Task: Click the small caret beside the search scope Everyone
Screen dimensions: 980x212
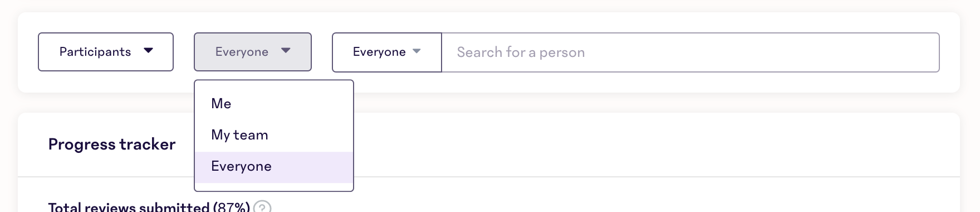Action: click(416, 51)
